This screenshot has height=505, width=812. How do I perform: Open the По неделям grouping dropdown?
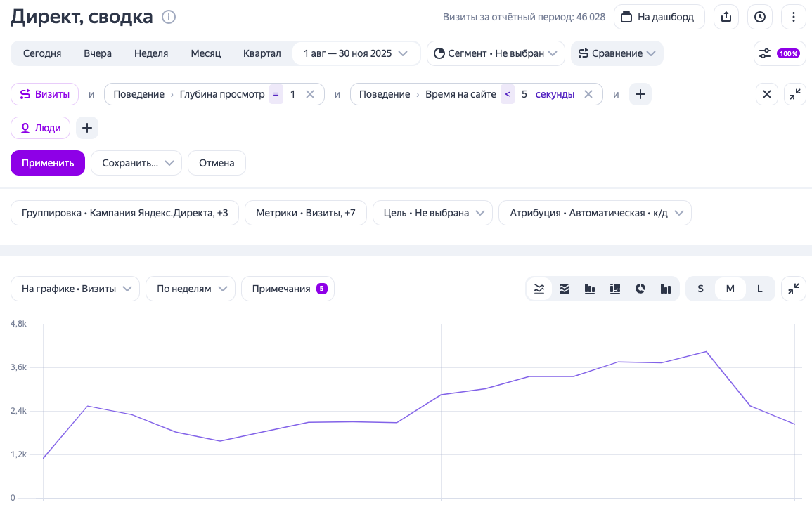(x=190, y=289)
